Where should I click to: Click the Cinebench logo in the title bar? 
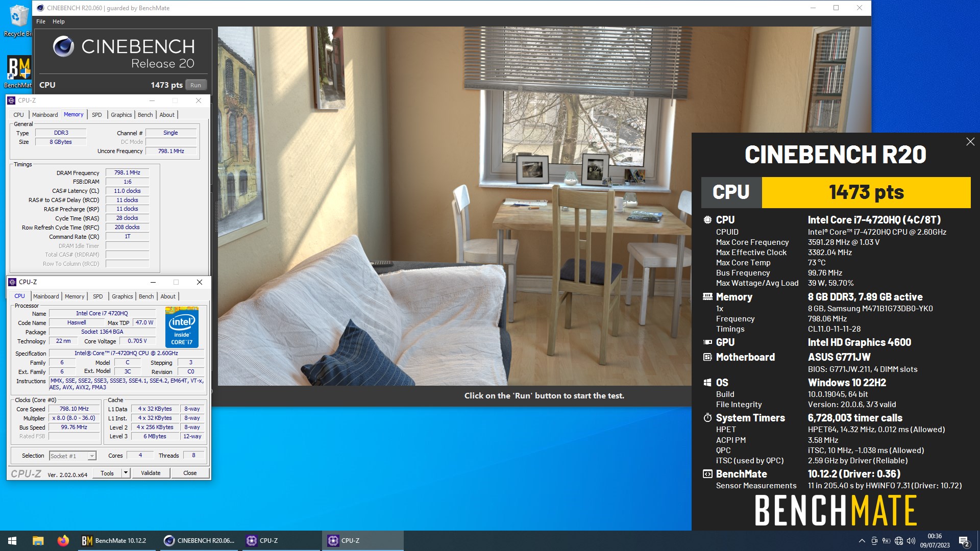pyautogui.click(x=40, y=8)
